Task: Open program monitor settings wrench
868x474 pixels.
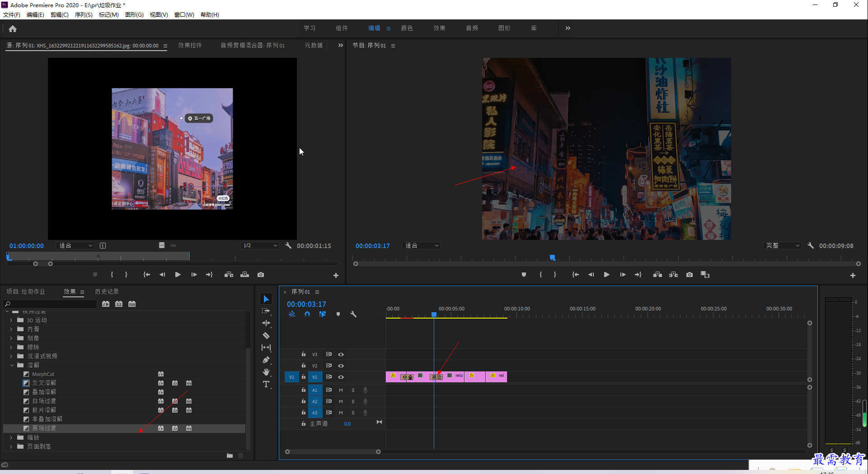Action: click(811, 245)
